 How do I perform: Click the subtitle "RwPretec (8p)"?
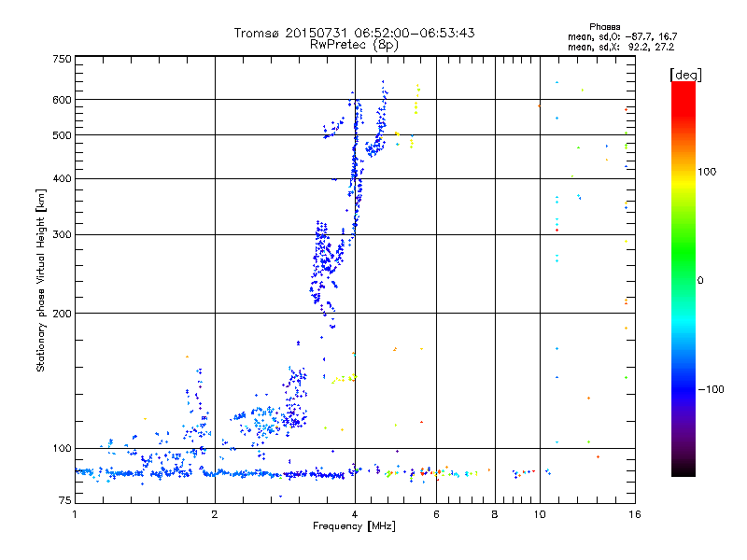coord(354,45)
